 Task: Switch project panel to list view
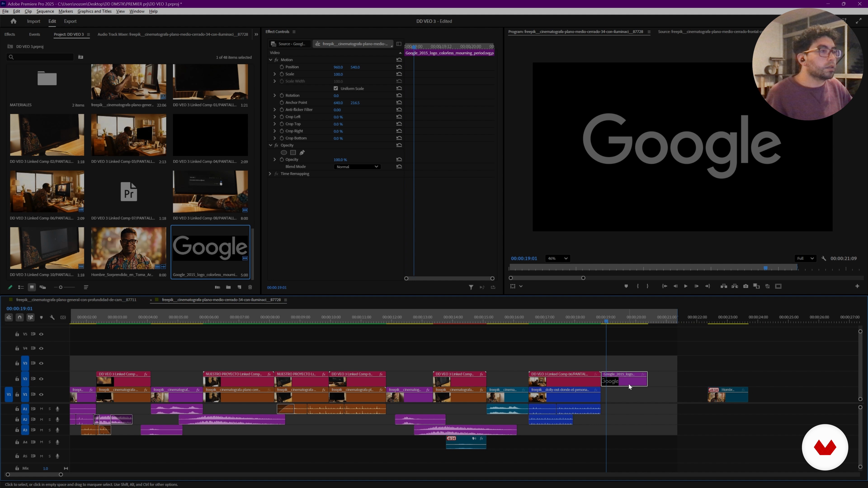tap(21, 287)
